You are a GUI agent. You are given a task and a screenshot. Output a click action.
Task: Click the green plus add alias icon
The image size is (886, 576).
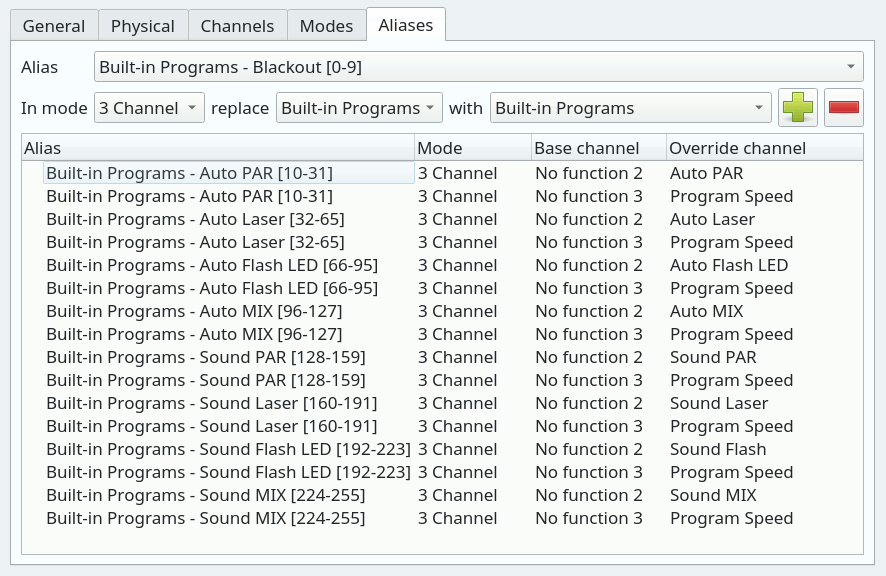click(798, 107)
